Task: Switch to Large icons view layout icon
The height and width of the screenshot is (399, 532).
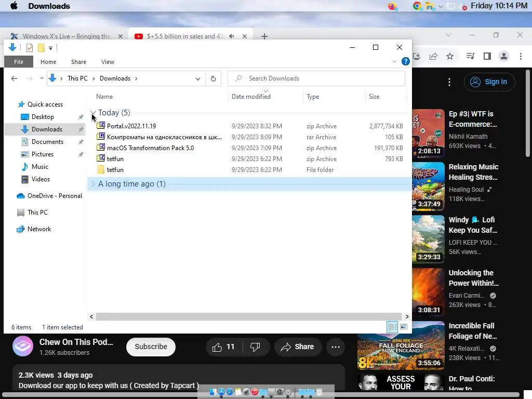Action: (404, 327)
